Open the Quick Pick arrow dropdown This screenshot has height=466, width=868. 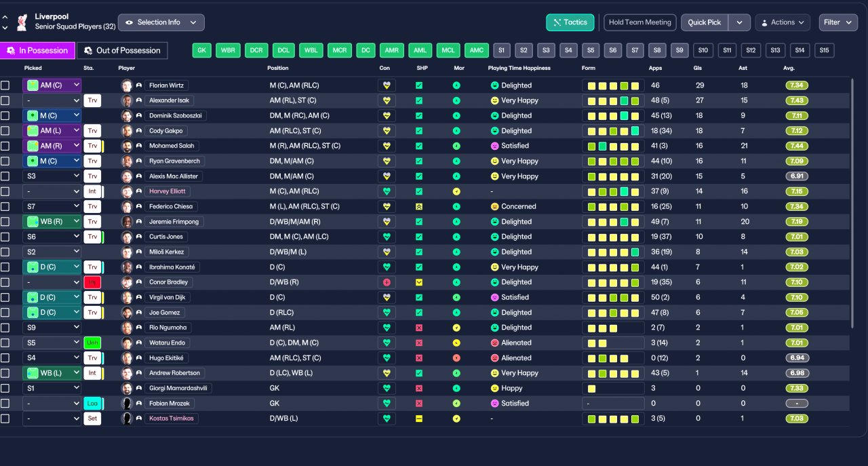point(739,22)
